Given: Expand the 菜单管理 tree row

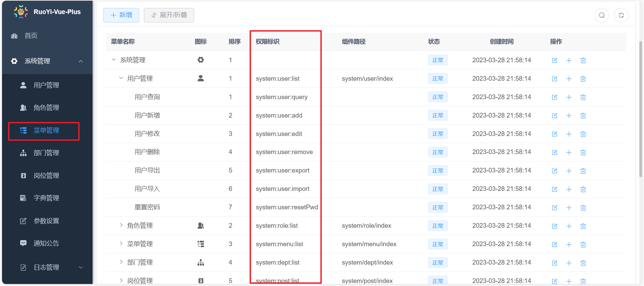Looking at the screenshot, I should coord(121,243).
